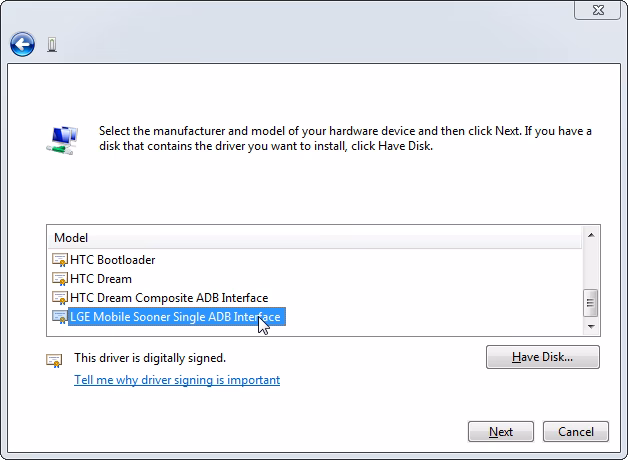Click the icon beside HTC Dream entry

coord(59,279)
